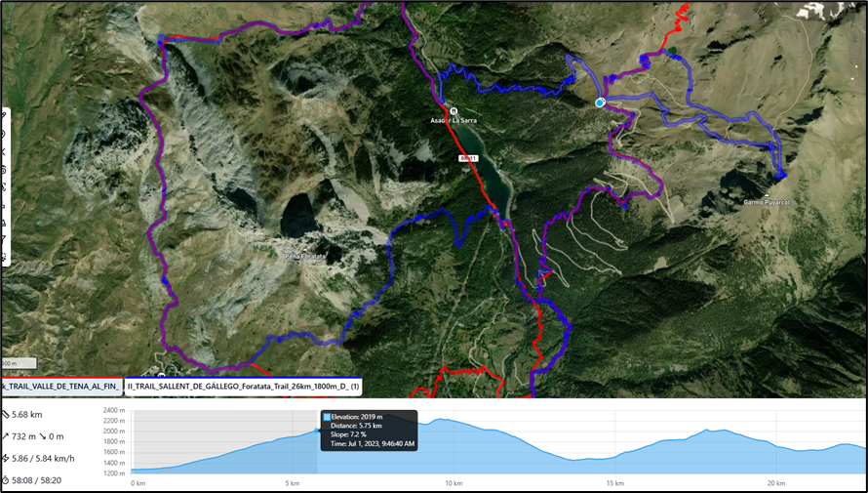Click the Peña Foratata map label
The height and width of the screenshot is (493, 868).
pyautogui.click(x=304, y=255)
